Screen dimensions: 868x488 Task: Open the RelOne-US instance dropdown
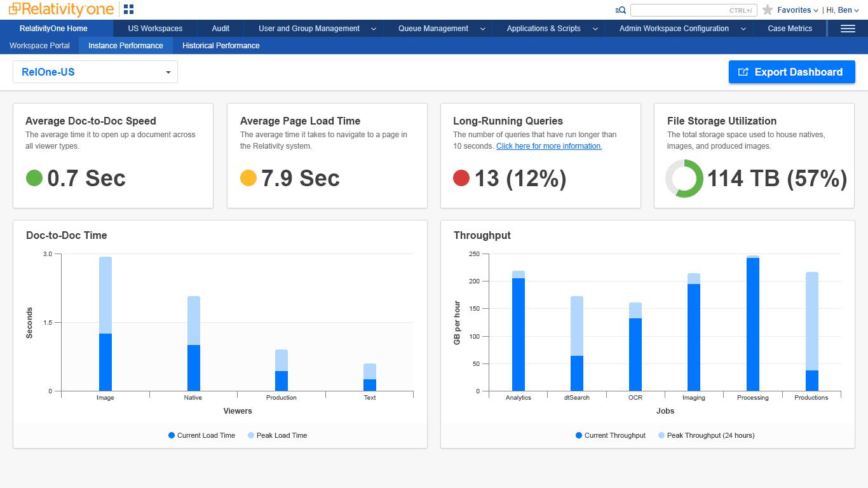[95, 72]
